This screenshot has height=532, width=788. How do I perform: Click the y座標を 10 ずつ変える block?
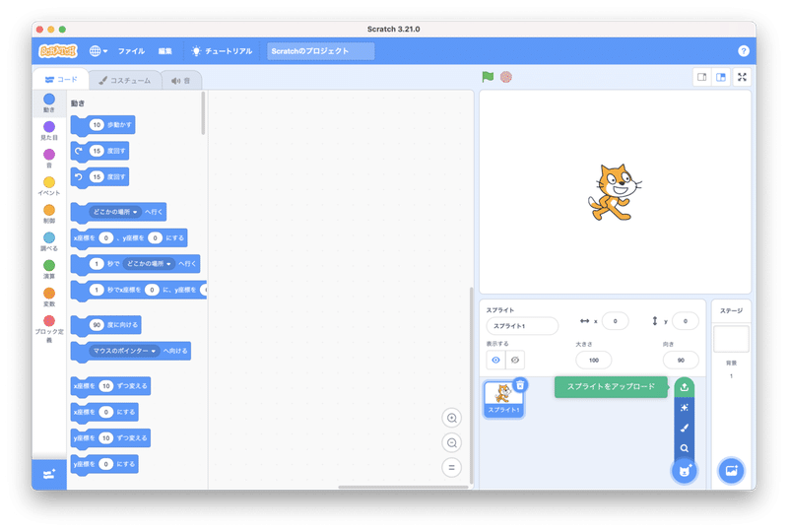[x=110, y=438]
